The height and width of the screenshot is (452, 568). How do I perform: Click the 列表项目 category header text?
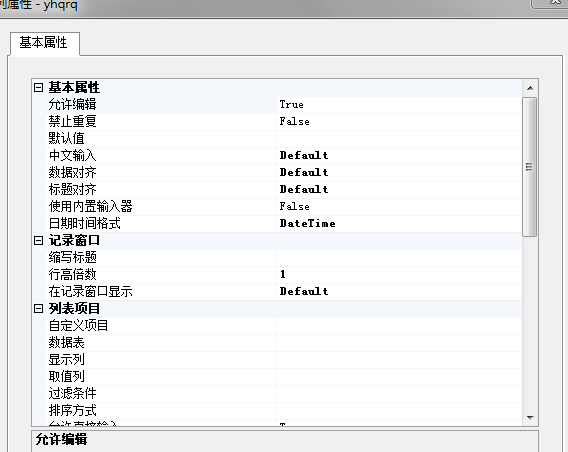(x=74, y=309)
